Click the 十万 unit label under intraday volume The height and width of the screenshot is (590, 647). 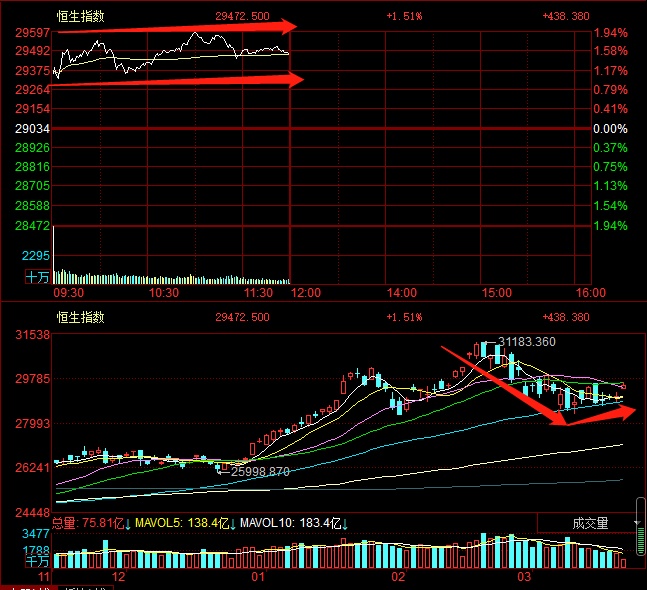[x=37, y=277]
